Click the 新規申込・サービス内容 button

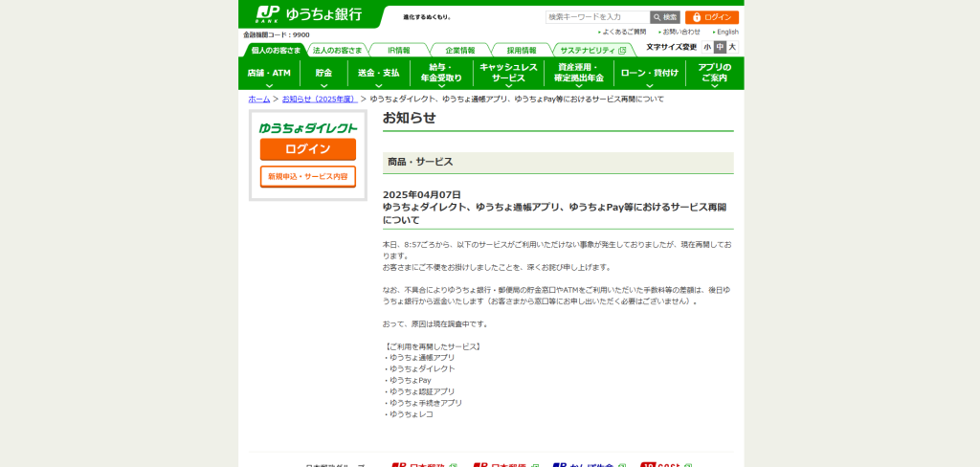click(x=307, y=176)
